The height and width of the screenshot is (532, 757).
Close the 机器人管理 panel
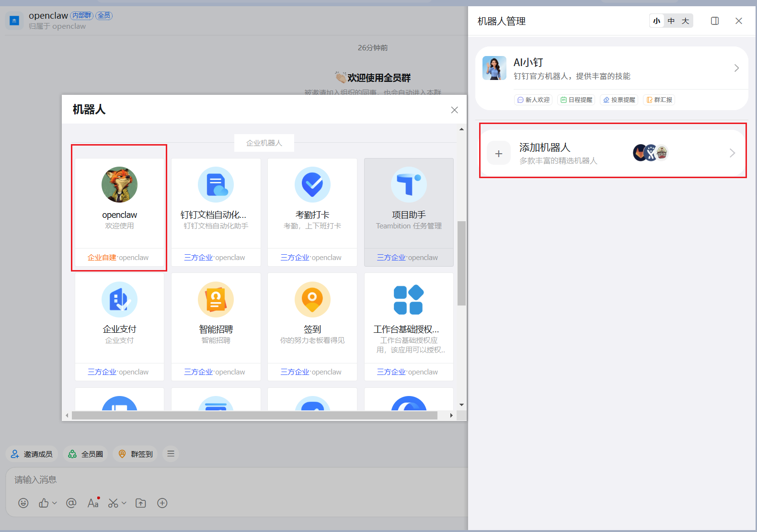(x=739, y=21)
